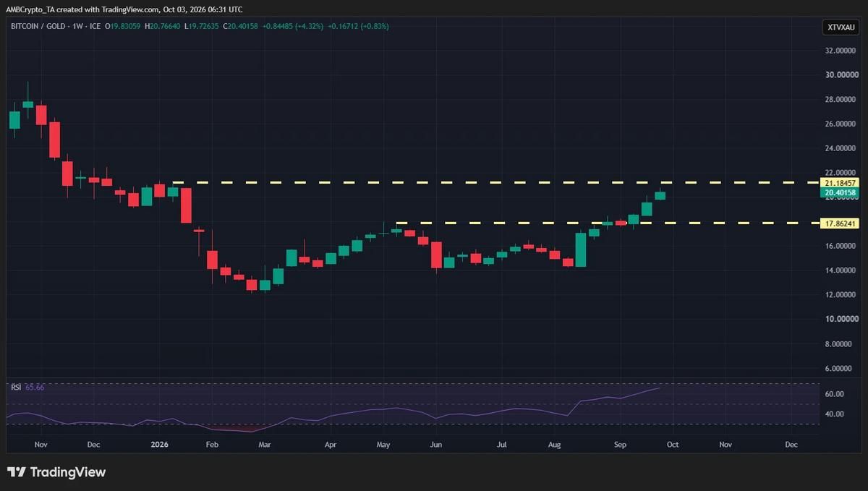Click the XTVXAU symbol badge
The height and width of the screenshot is (491, 868).
click(841, 27)
